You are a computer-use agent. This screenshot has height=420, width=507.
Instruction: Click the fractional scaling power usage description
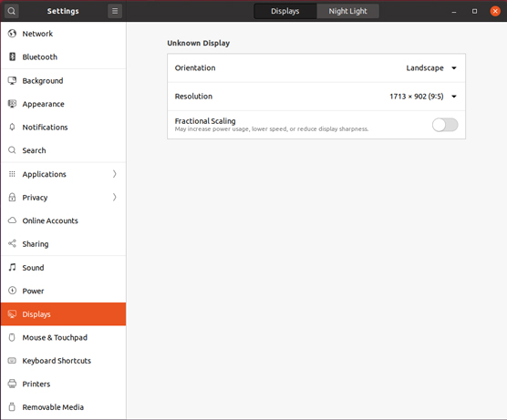coord(272,128)
